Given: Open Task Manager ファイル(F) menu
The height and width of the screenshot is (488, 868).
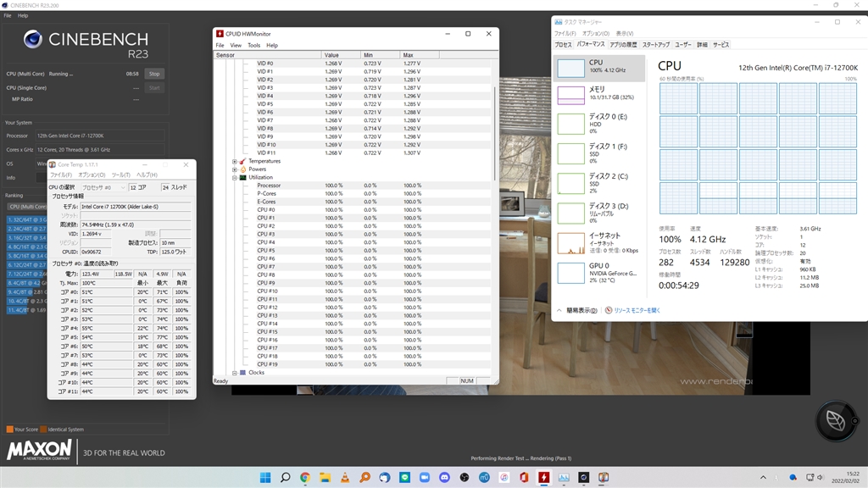Looking at the screenshot, I should click(565, 33).
